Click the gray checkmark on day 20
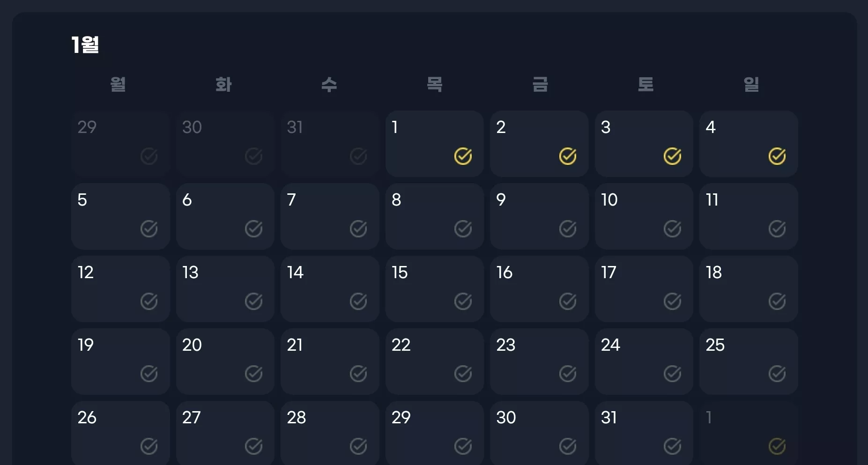 point(253,374)
